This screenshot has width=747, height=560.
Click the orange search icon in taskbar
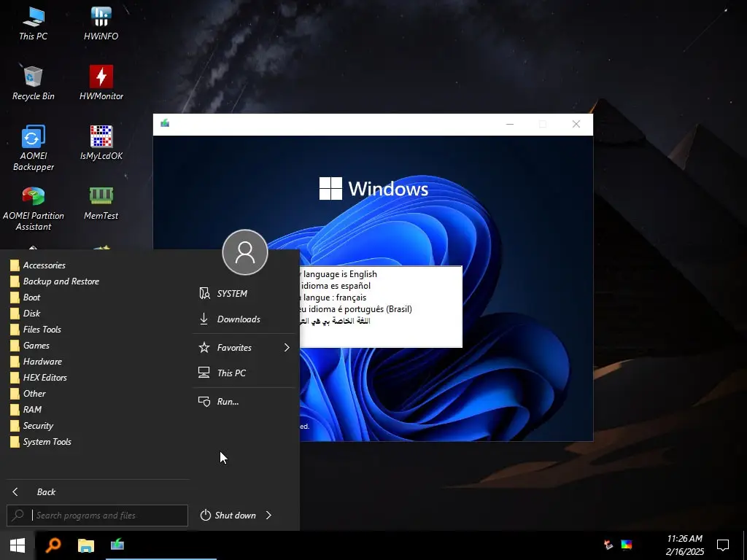(53, 545)
